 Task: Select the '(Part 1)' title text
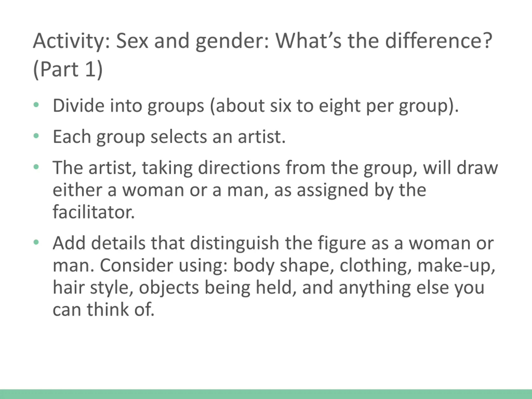[68, 69]
